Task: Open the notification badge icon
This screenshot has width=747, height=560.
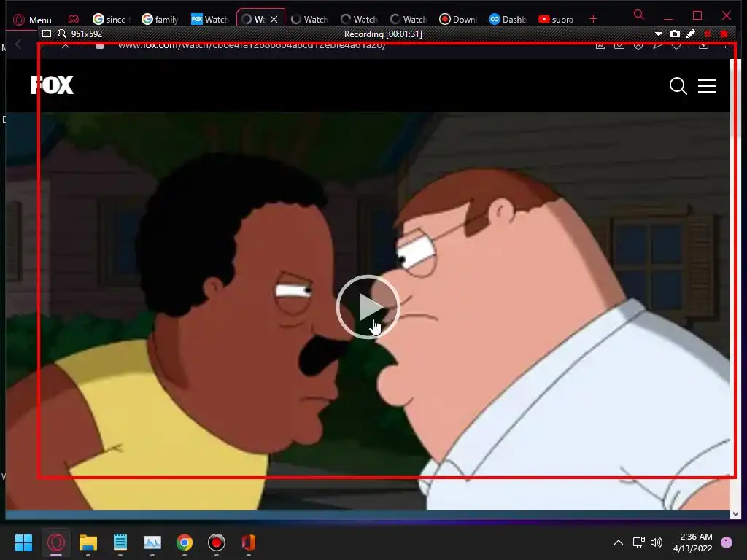Action: coord(727,542)
